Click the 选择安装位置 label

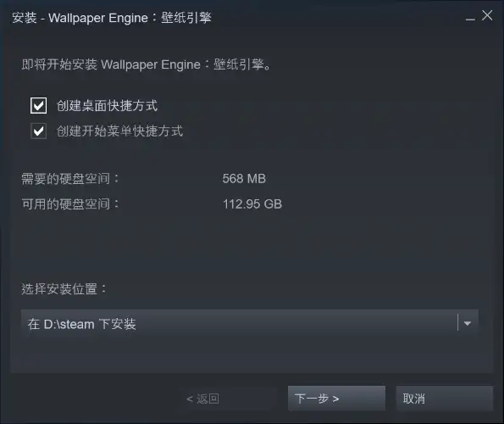click(x=64, y=288)
